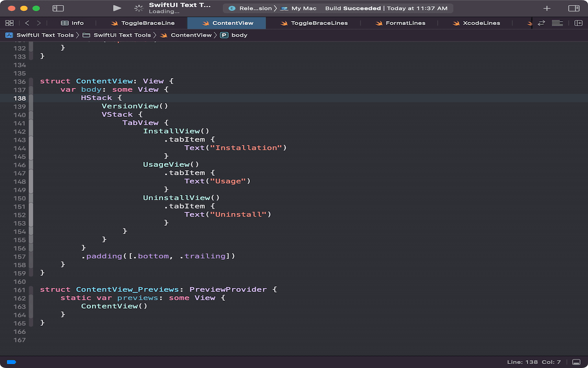Open the body property breadcrumb
588x368 pixels.
tap(239, 35)
